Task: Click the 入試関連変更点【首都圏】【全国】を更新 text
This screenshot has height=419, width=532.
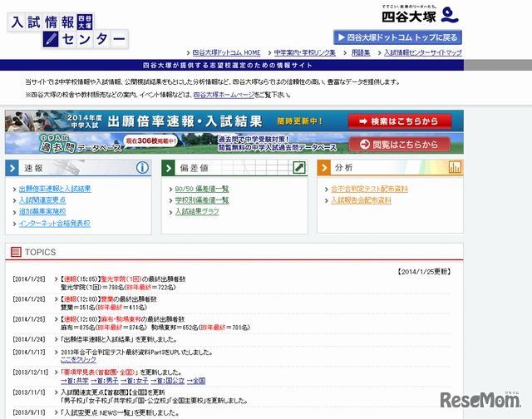Action: click(x=113, y=392)
